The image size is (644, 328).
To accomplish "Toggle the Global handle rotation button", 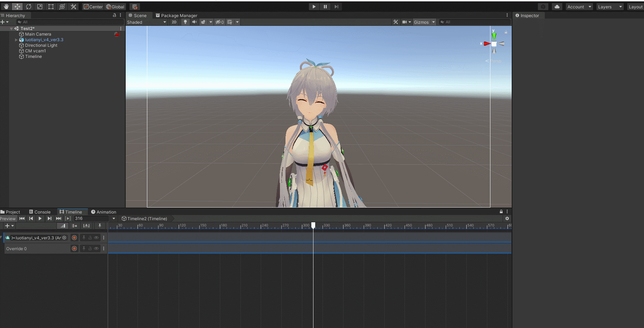I will coord(115,7).
